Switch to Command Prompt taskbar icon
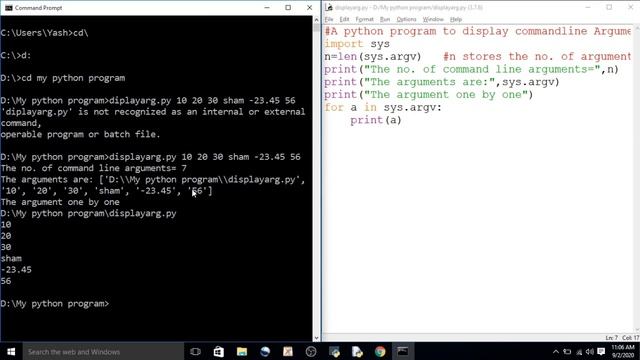 (x=403, y=351)
